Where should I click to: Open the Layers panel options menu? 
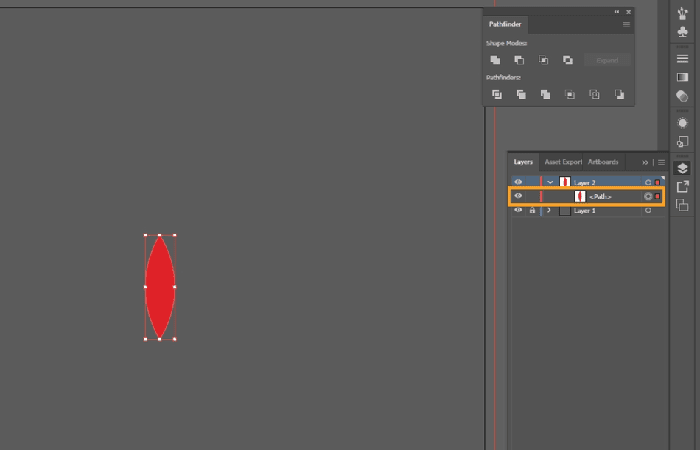click(x=661, y=162)
